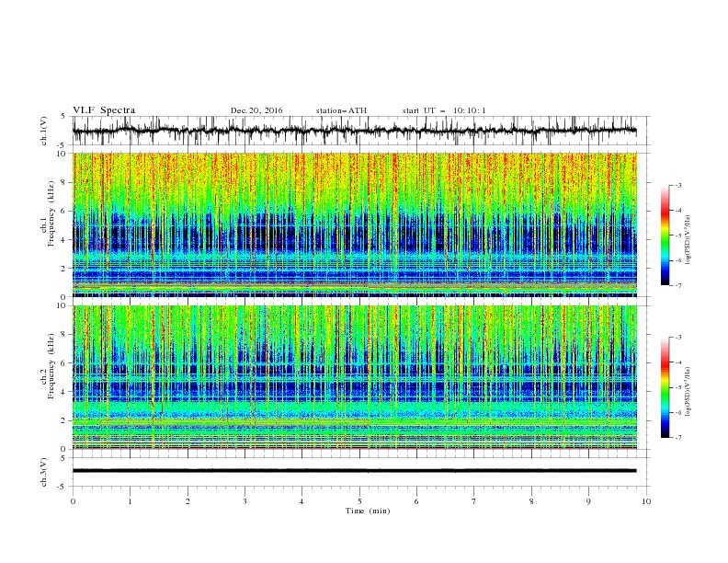
Task: Click the time axis tick label "1"
Action: click(131, 501)
